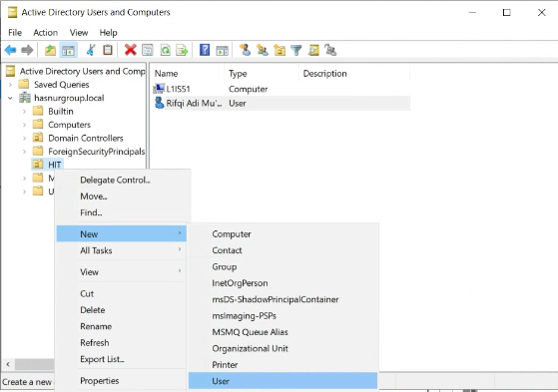Screen dimensions: 558x392
Task: Open Help with blue question mark icon
Action: 205,50
